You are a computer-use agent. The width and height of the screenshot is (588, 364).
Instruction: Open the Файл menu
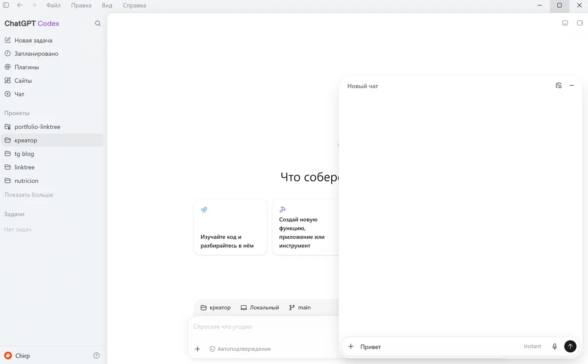point(53,5)
